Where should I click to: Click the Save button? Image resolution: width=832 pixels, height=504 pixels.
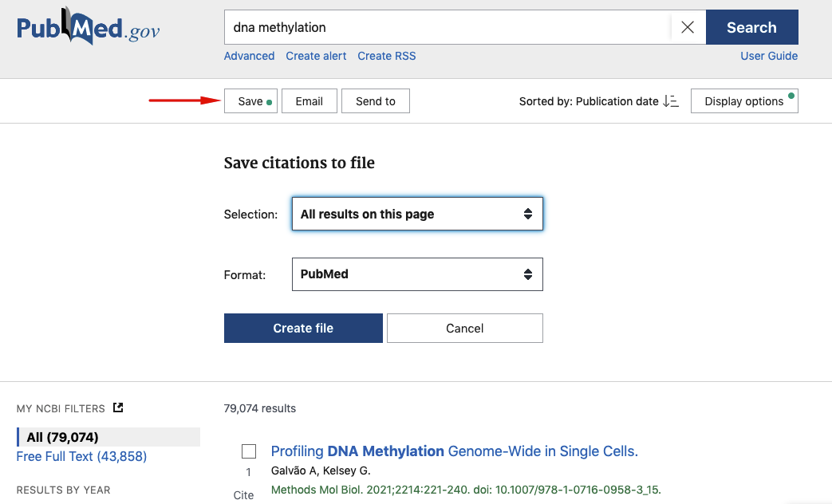pos(251,100)
